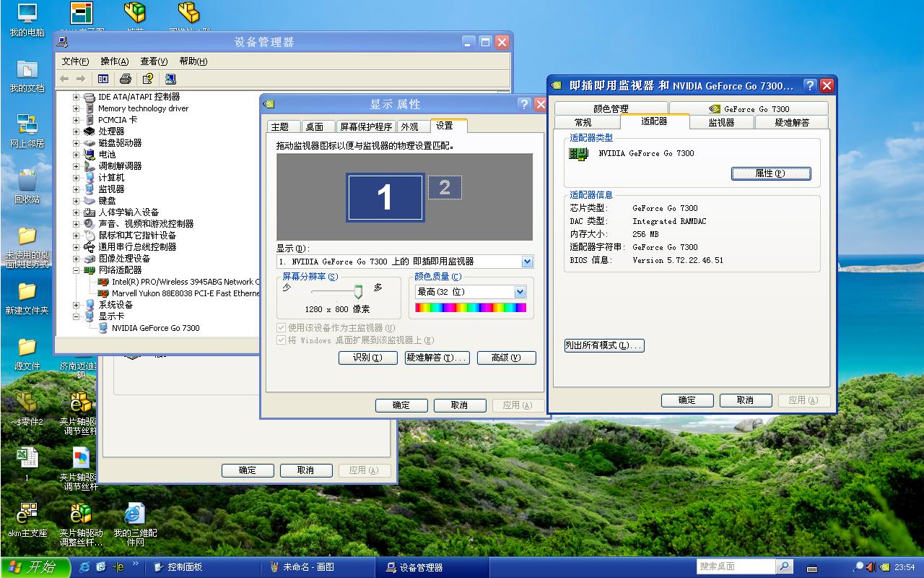Click Internet Explorer quick launch icon
The image size is (924, 578).
[84, 567]
